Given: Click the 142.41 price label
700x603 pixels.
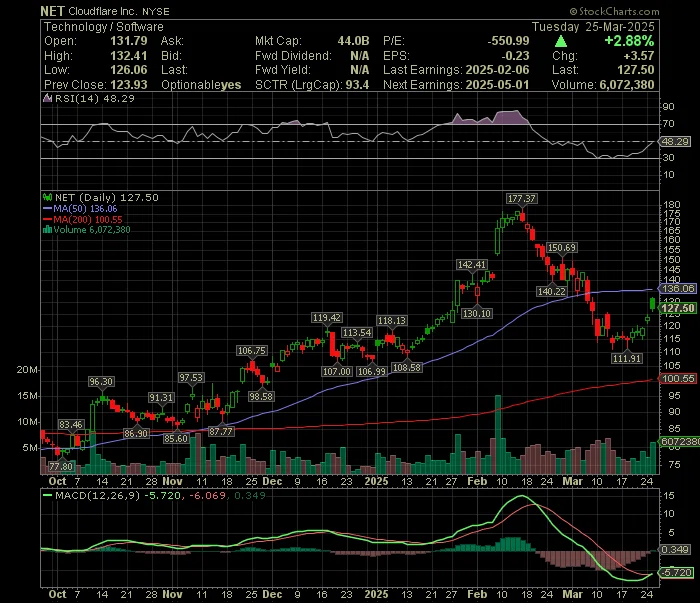Looking at the screenshot, I should click(471, 265).
